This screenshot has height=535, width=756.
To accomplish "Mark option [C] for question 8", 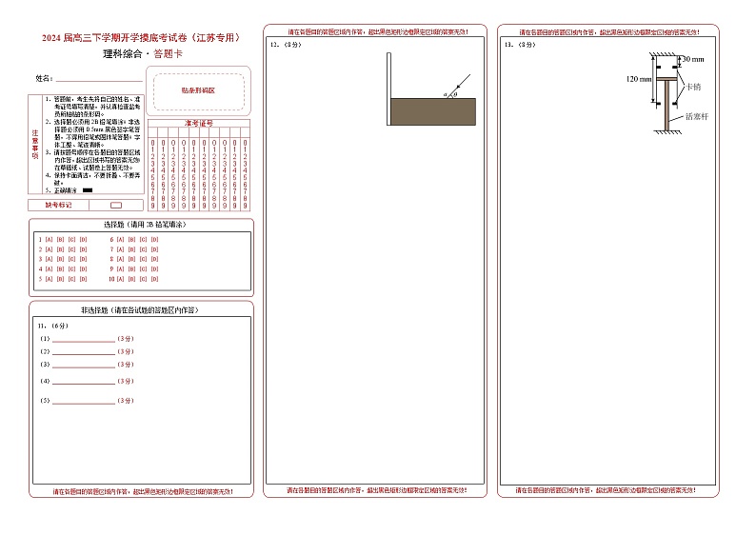I will (x=144, y=259).
